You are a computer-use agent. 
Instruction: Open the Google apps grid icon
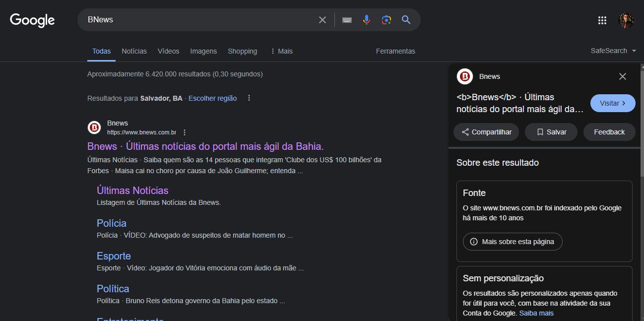602,20
